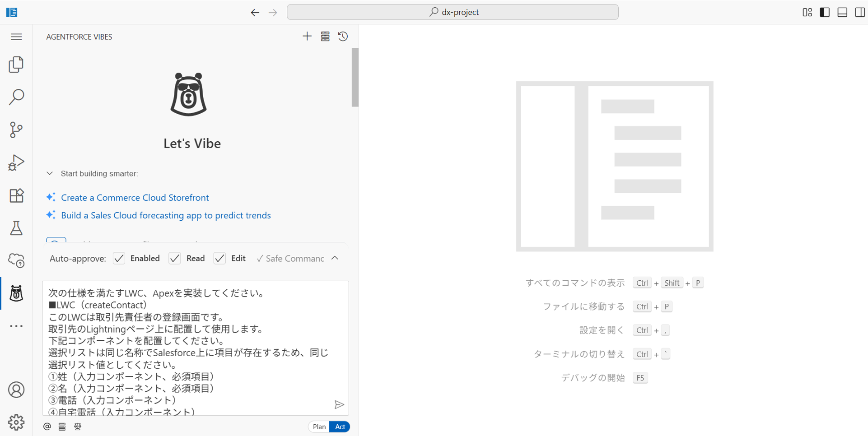Send the prompt with arrow button
The height and width of the screenshot is (436, 868).
coord(339,404)
